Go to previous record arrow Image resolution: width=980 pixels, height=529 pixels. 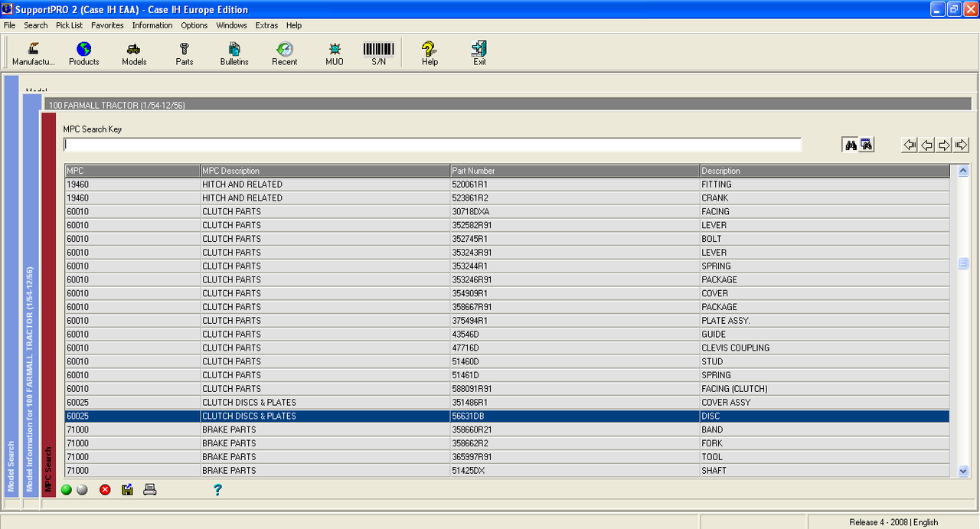pos(927,145)
